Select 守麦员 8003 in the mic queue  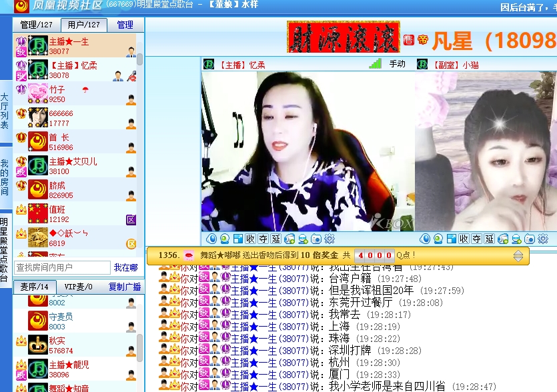pyautogui.click(x=75, y=321)
